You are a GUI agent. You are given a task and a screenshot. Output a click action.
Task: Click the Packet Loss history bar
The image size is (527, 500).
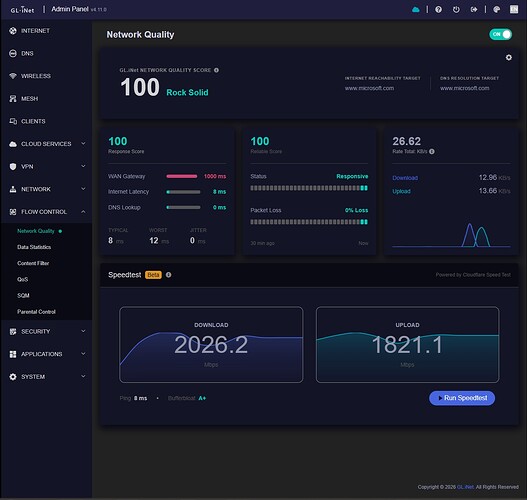pos(309,222)
